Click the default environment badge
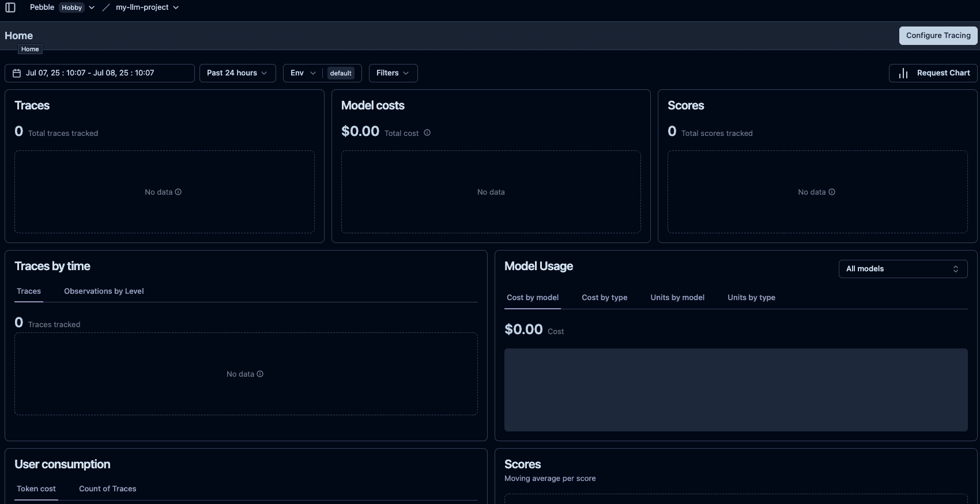Viewport: 980px width, 504px height. click(341, 73)
